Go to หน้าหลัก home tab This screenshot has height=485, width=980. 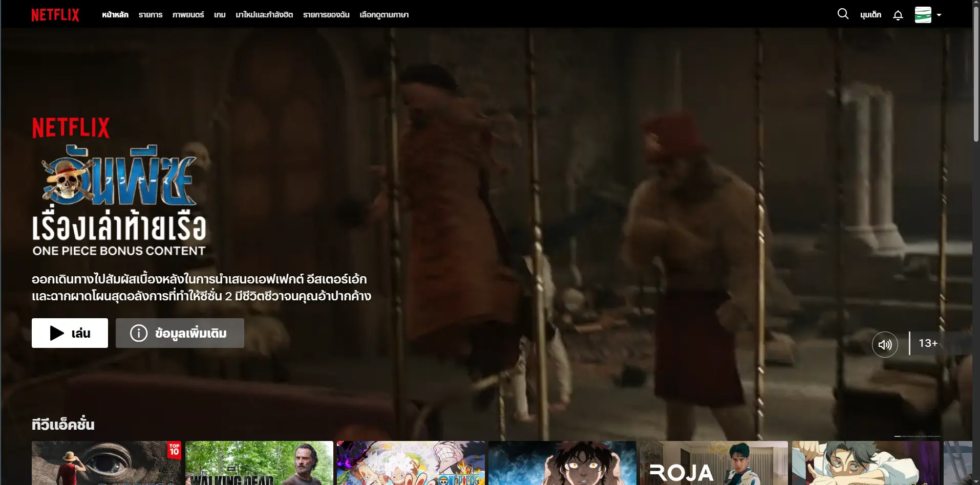tap(115, 15)
